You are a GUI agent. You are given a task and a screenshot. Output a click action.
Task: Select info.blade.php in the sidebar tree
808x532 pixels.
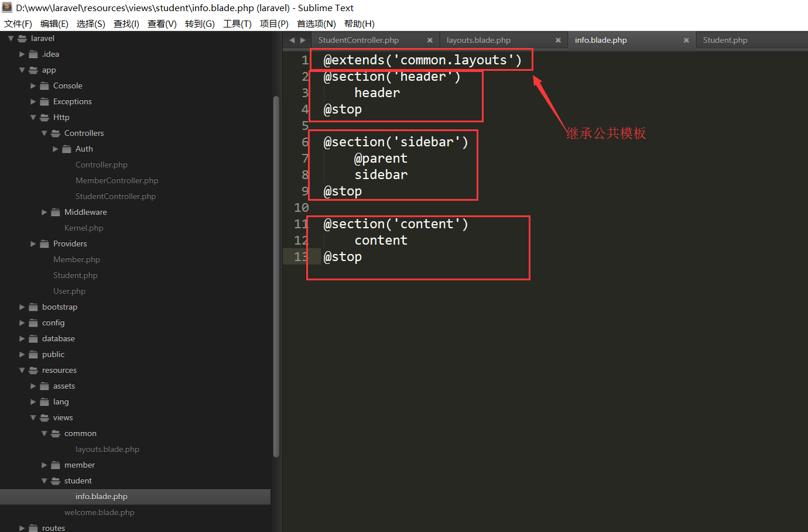101,497
